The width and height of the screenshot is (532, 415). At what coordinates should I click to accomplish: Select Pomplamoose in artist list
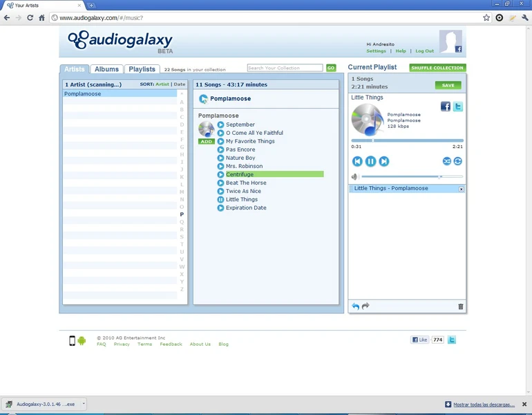[120, 94]
